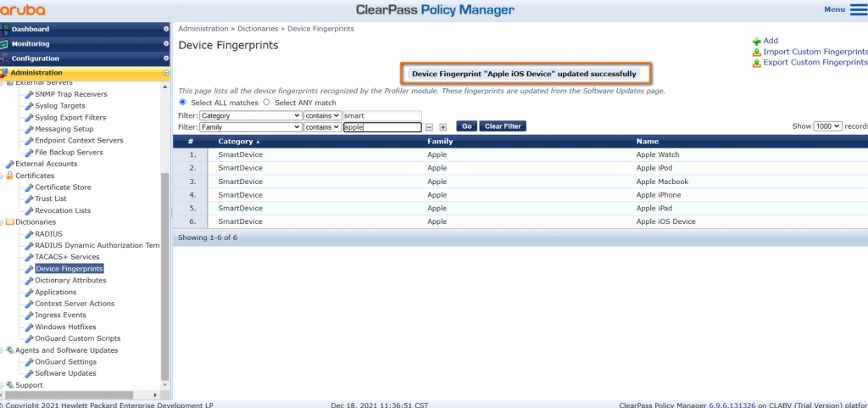Click the Trust List wrench icon

(x=30, y=199)
